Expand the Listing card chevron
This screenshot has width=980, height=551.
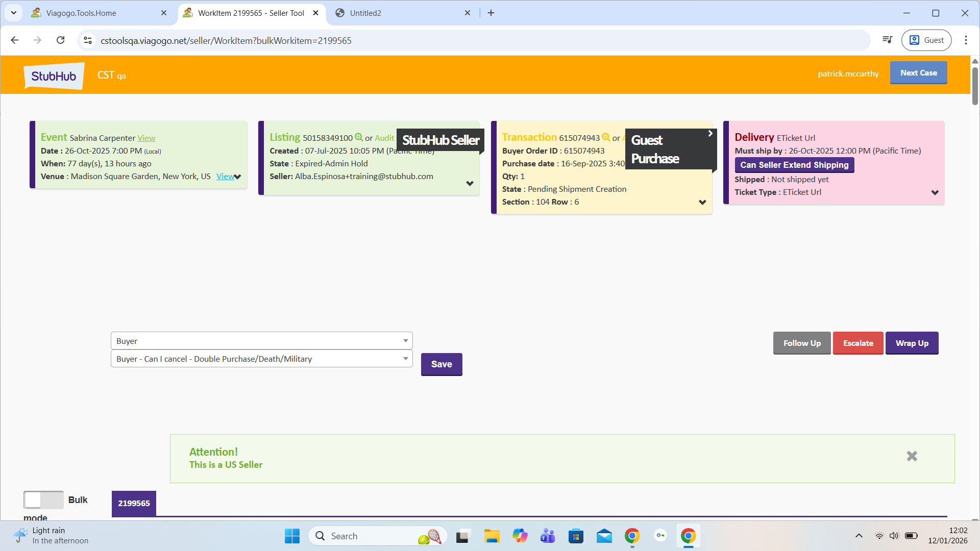click(470, 183)
